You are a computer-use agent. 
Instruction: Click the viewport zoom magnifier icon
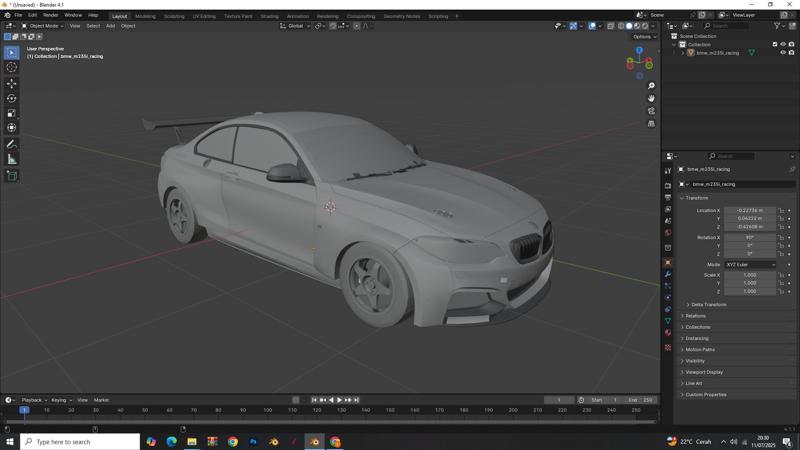(651, 86)
